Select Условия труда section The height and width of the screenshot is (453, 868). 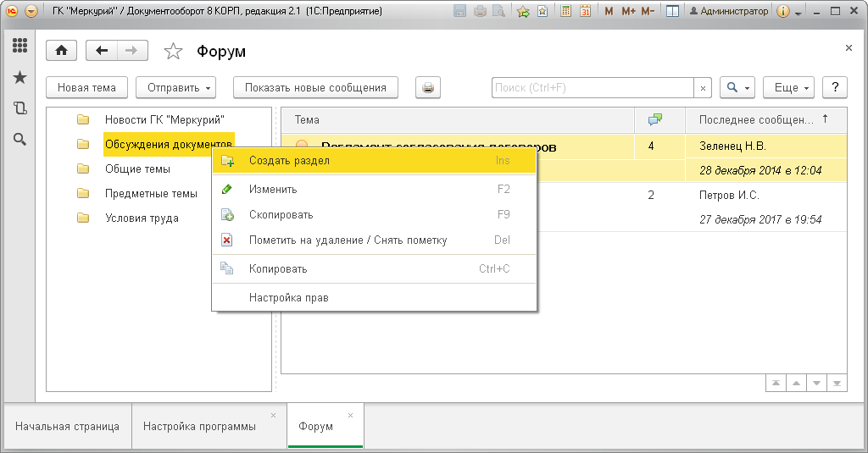[x=142, y=218]
